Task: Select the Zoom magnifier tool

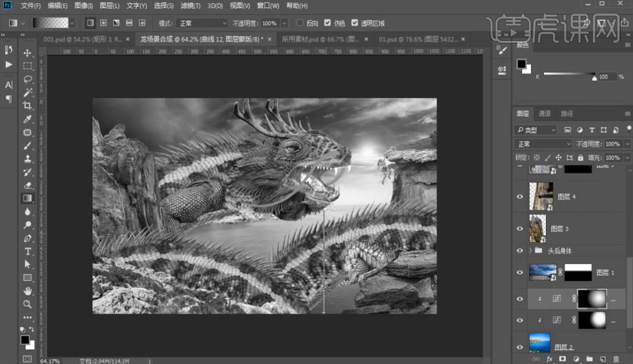Action: (27, 305)
